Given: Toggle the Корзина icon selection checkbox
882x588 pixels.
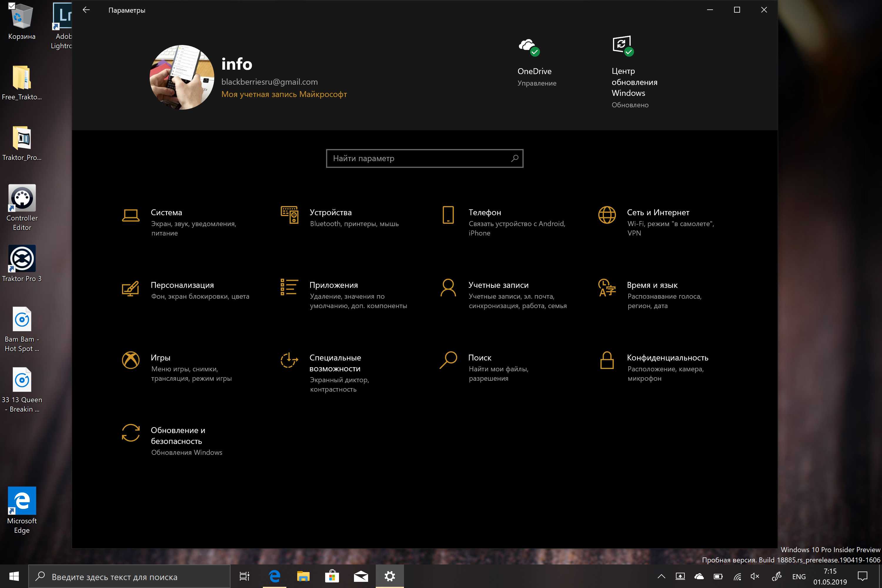Looking at the screenshot, I should [x=11, y=5].
